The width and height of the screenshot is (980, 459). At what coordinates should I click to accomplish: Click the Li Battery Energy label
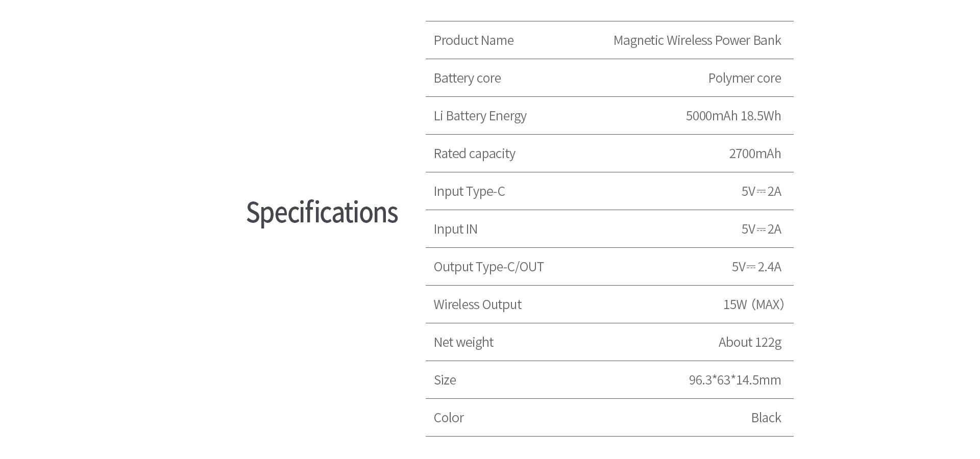[x=480, y=116]
